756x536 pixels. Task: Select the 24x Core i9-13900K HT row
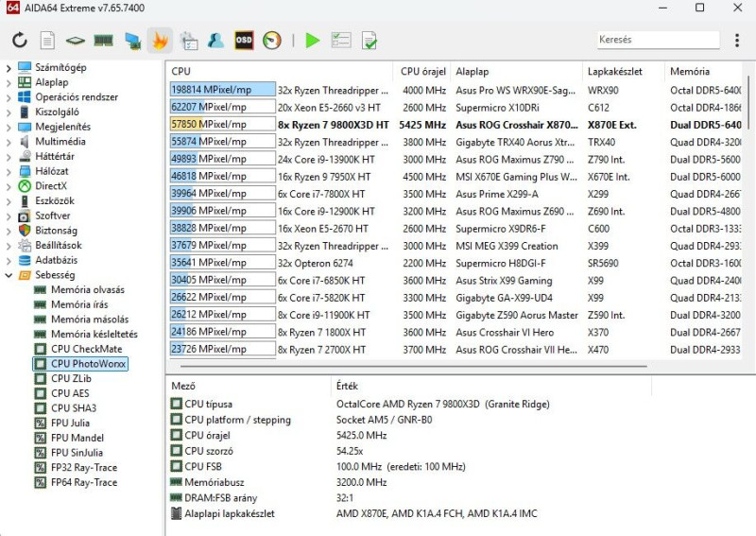point(455,159)
